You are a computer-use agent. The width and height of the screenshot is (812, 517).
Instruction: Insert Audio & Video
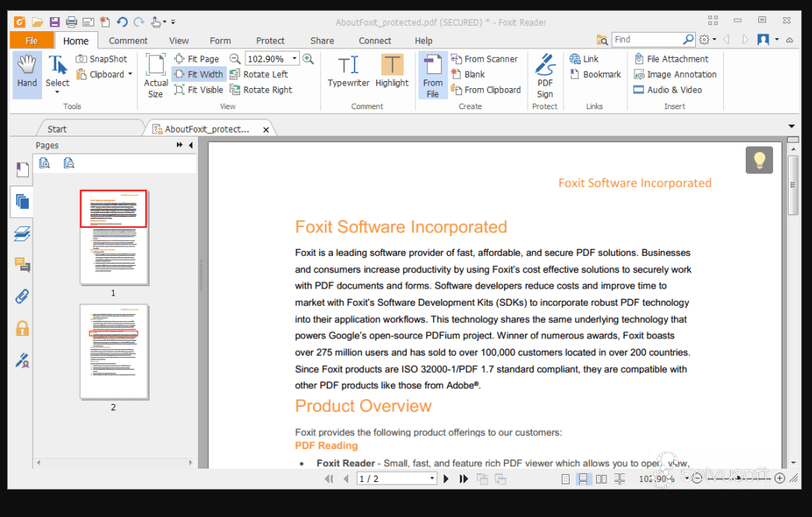point(668,90)
